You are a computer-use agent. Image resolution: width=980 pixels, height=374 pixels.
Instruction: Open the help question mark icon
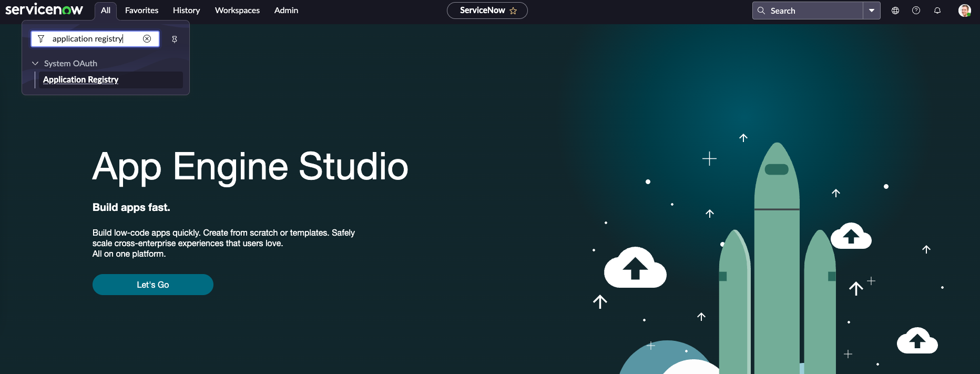916,11
